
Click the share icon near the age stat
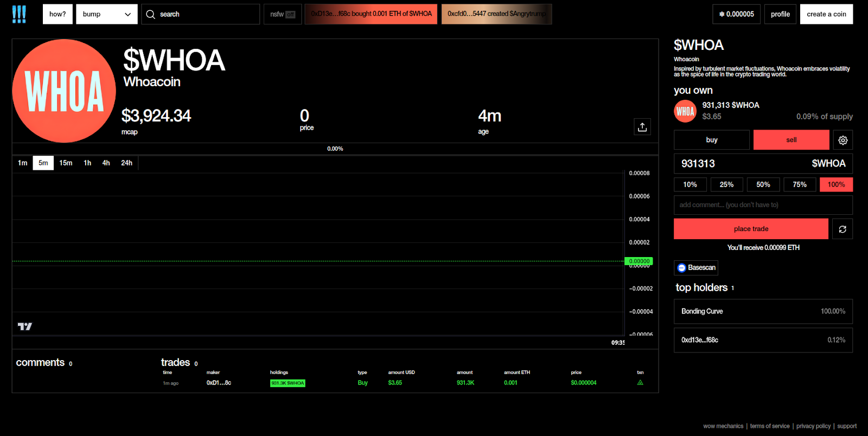click(x=642, y=127)
